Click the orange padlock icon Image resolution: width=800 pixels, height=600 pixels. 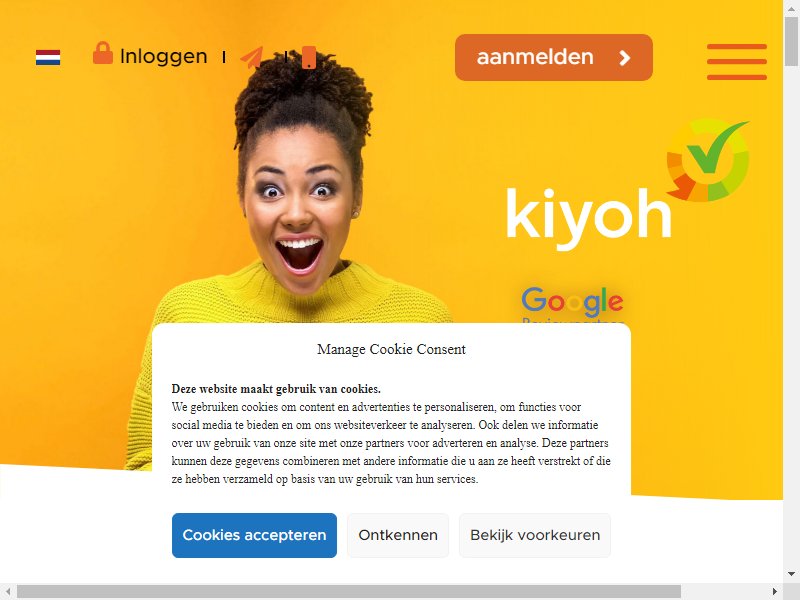(x=103, y=53)
